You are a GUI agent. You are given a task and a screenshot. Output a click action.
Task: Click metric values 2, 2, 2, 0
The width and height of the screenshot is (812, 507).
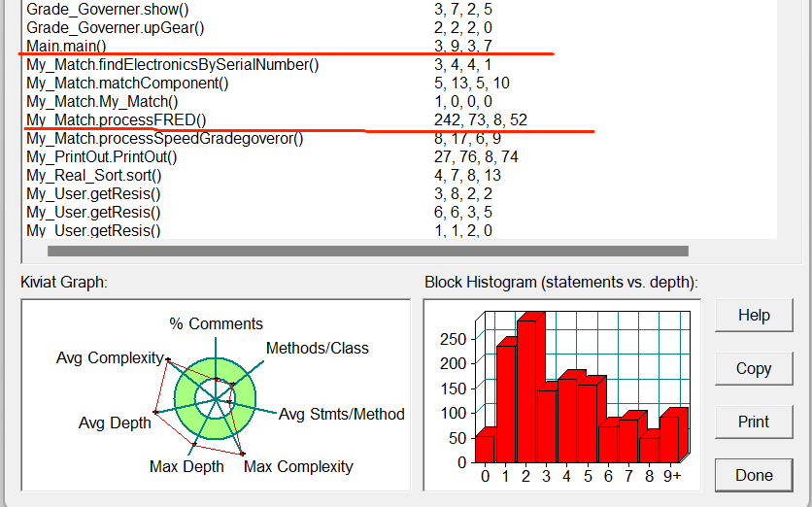click(463, 27)
